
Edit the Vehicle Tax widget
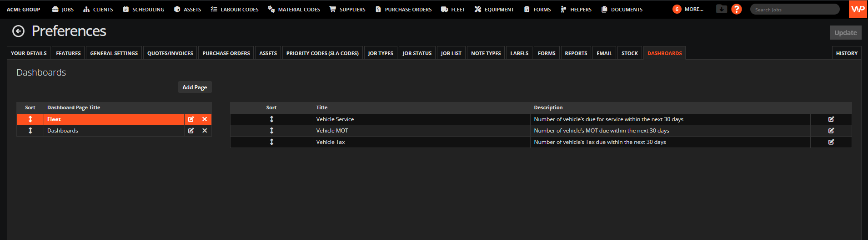[x=831, y=142]
